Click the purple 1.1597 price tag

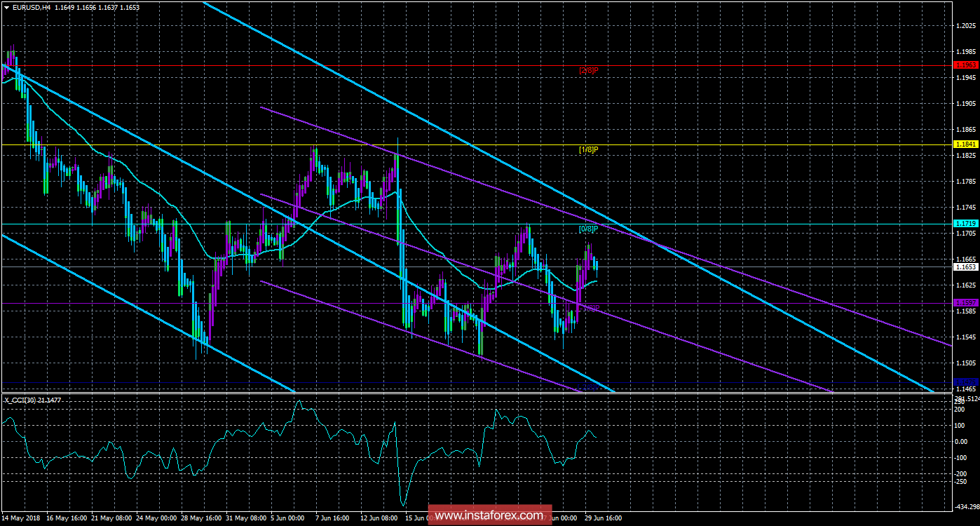click(x=966, y=302)
